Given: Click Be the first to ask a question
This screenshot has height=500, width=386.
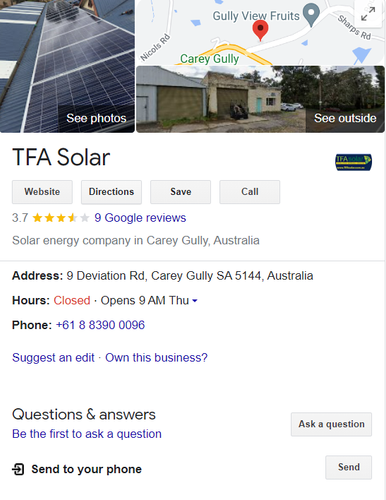Looking at the screenshot, I should coord(87,434).
